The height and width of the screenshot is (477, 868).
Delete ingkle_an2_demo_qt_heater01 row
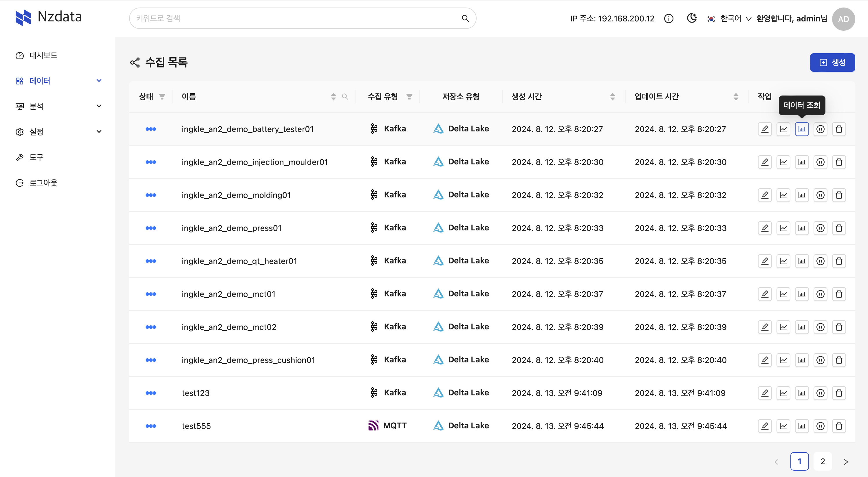point(839,261)
